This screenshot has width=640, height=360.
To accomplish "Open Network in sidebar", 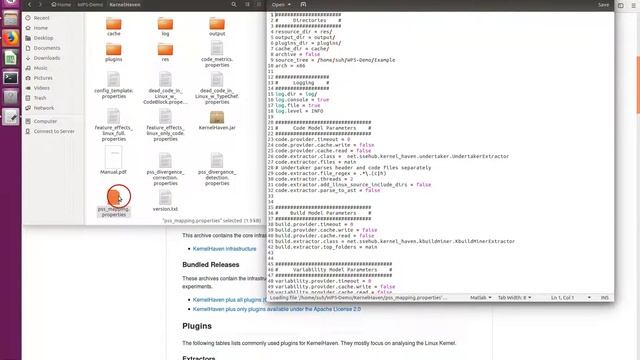I will [x=44, y=108].
